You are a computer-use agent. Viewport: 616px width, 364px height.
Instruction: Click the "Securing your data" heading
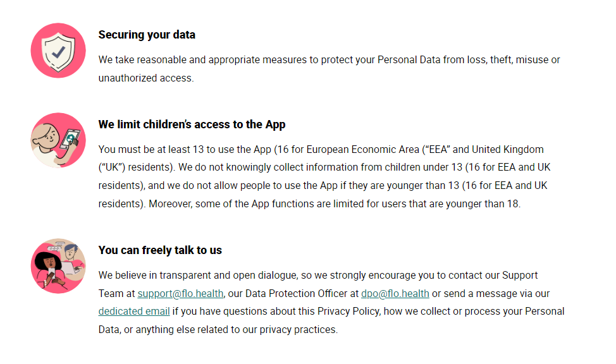[147, 35]
